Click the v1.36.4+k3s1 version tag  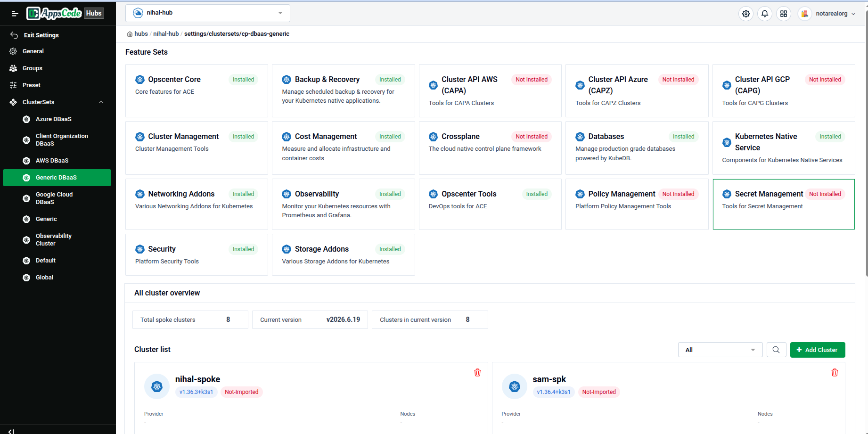click(x=554, y=392)
